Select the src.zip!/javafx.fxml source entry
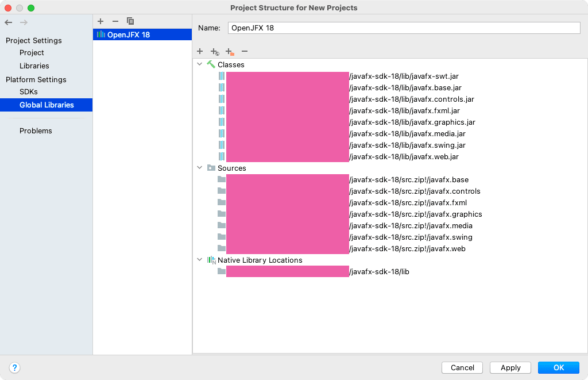Screen dimensions: 588x380 click(x=408, y=203)
